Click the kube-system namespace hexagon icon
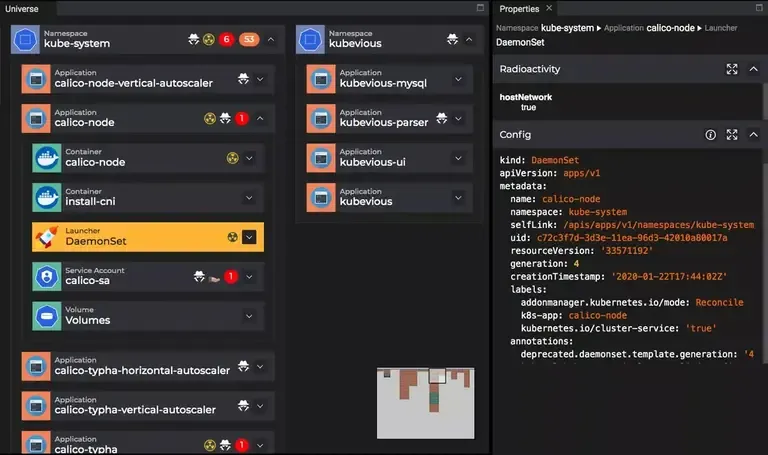 (25, 40)
